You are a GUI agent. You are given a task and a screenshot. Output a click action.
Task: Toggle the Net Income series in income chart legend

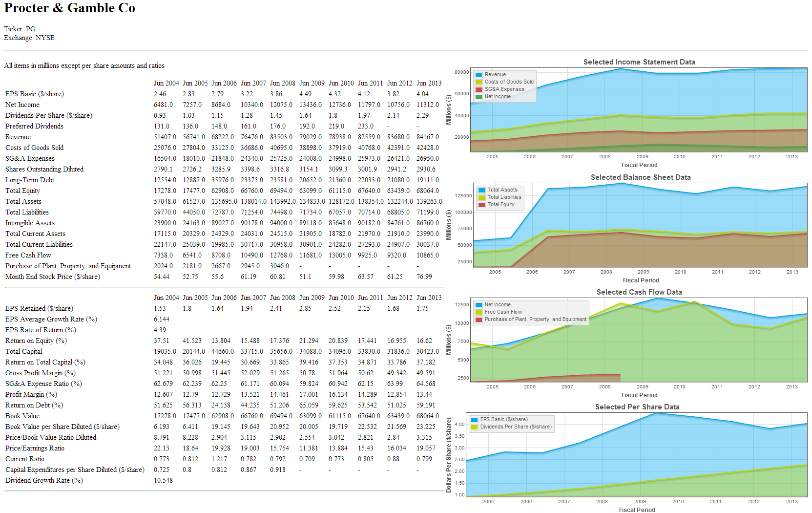[498, 97]
